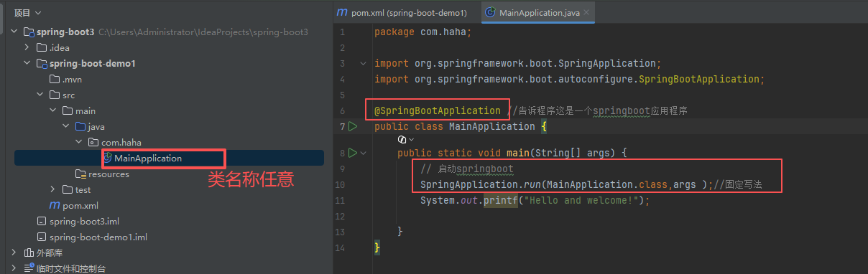Click the .mvn folder icon
Viewport: 868px width, 274px height.
coord(55,79)
